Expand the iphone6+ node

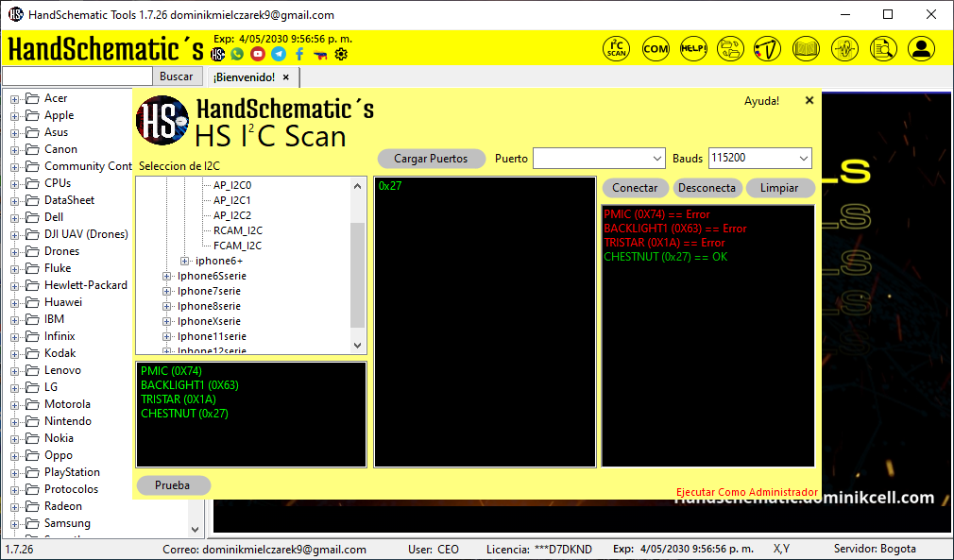pyautogui.click(x=184, y=261)
